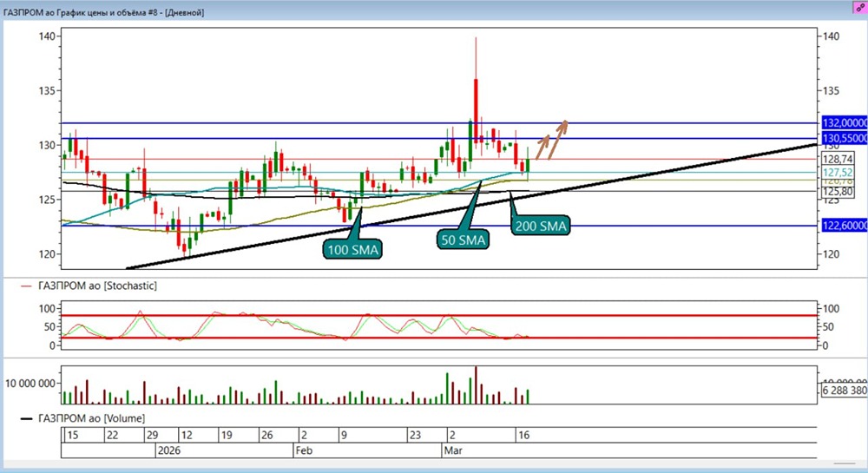The height and width of the screenshot is (473, 868).
Task: Click the 132,00000 blue price label
Action: point(845,123)
